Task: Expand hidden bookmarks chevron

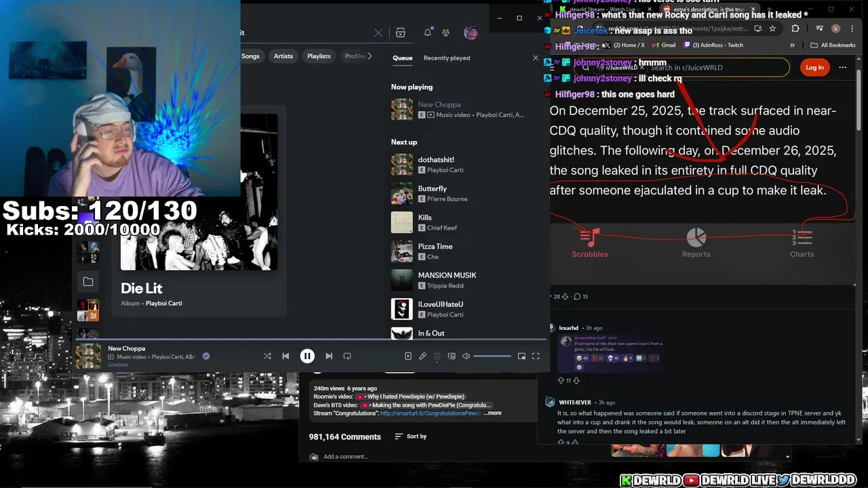Action: [792, 45]
